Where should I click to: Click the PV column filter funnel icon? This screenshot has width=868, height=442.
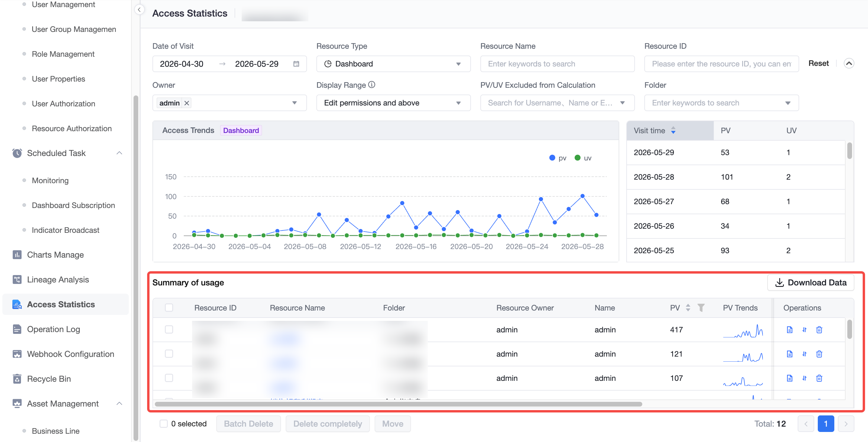(x=701, y=308)
